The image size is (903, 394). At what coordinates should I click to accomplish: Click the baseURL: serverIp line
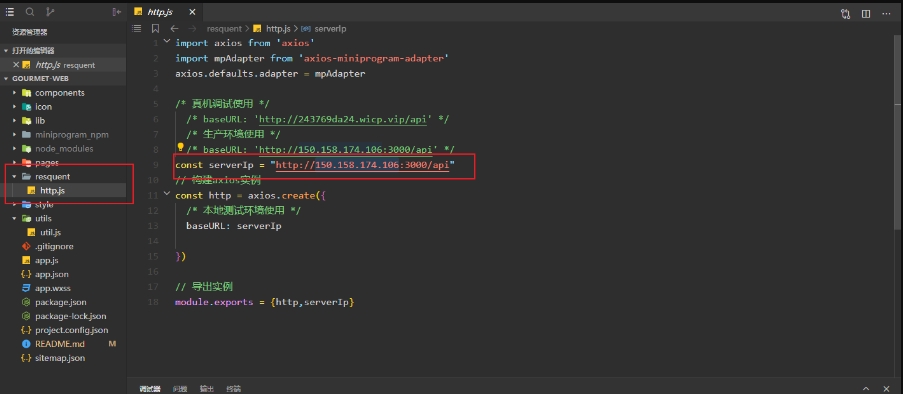[233, 226]
